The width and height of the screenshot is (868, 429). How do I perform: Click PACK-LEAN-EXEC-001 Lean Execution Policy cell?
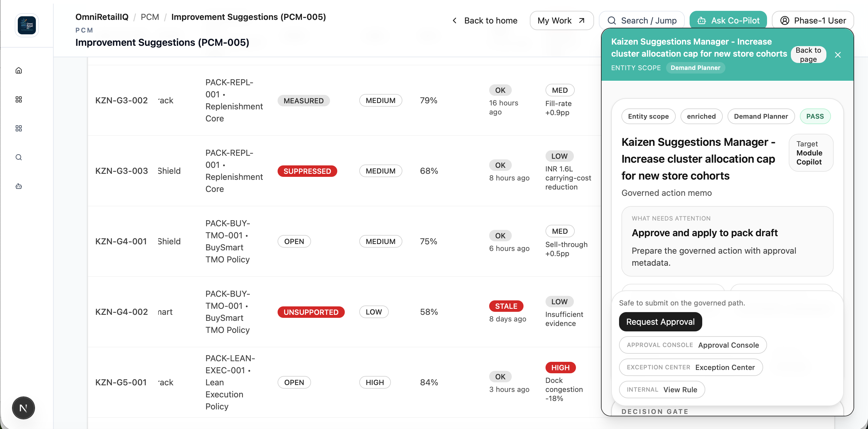pos(230,382)
